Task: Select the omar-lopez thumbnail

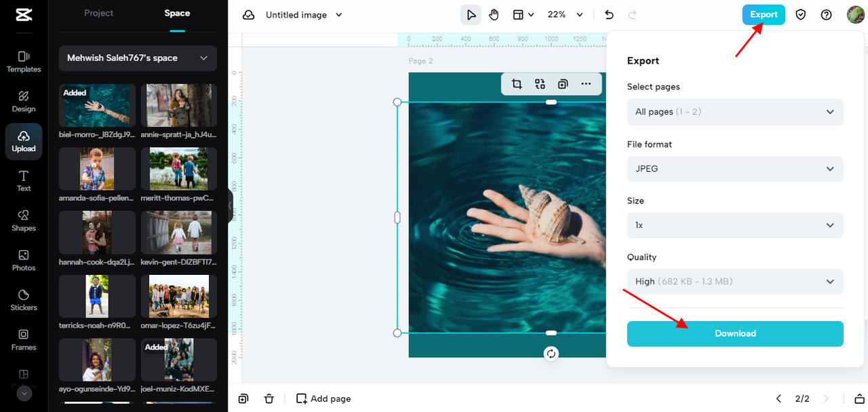Action: pyautogui.click(x=179, y=296)
